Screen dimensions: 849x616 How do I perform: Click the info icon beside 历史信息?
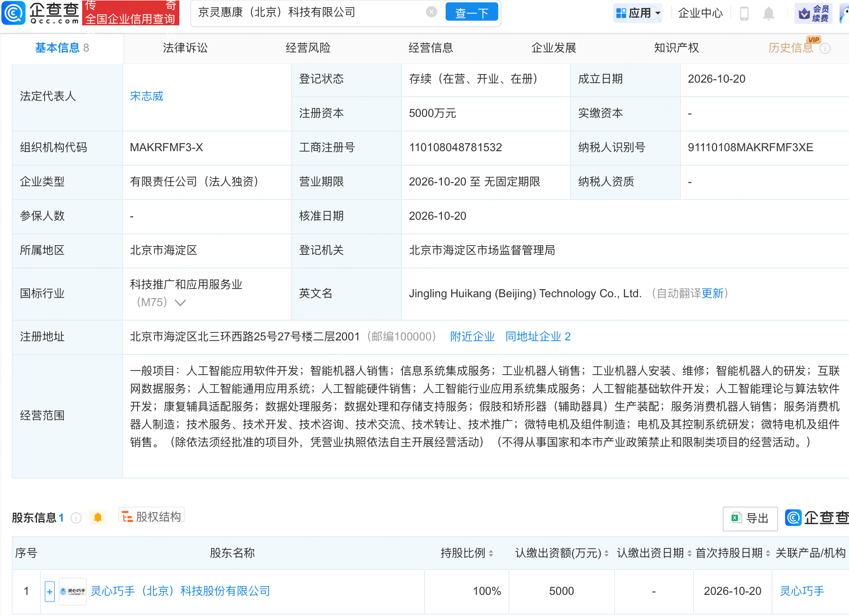826,48
